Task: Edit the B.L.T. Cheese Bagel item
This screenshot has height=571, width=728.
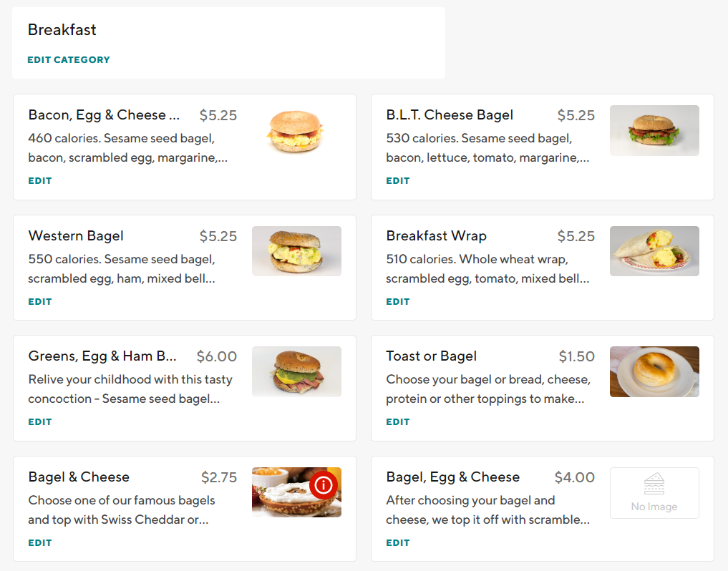Action: pyautogui.click(x=398, y=181)
